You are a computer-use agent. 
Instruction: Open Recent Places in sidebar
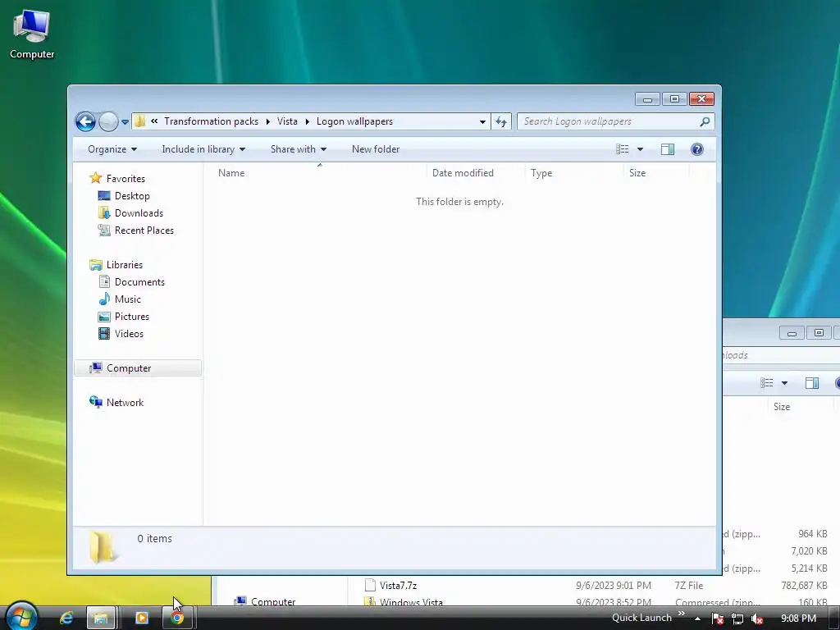tap(144, 231)
